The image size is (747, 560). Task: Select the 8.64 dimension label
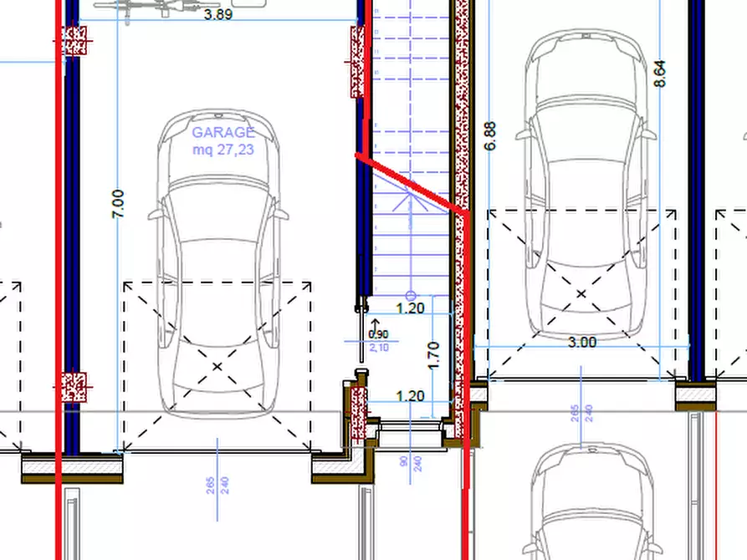pyautogui.click(x=660, y=74)
